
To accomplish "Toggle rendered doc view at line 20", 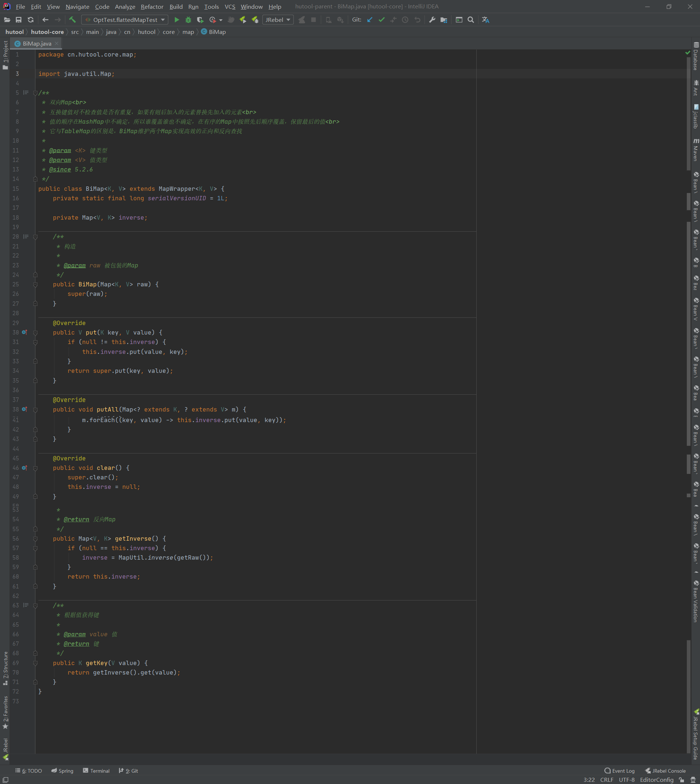I will pyautogui.click(x=26, y=236).
